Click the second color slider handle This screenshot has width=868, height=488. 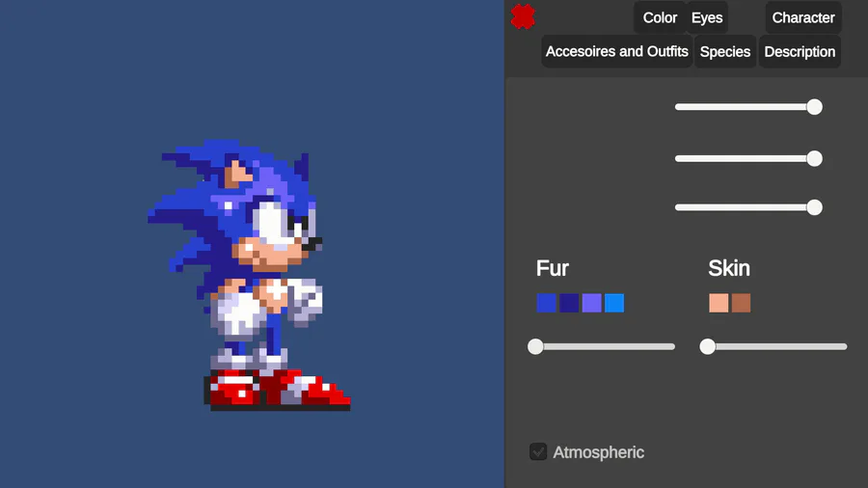tap(814, 158)
